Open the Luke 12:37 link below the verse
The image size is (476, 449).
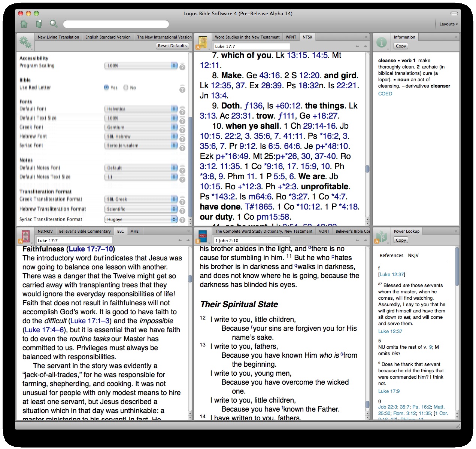[390, 331]
